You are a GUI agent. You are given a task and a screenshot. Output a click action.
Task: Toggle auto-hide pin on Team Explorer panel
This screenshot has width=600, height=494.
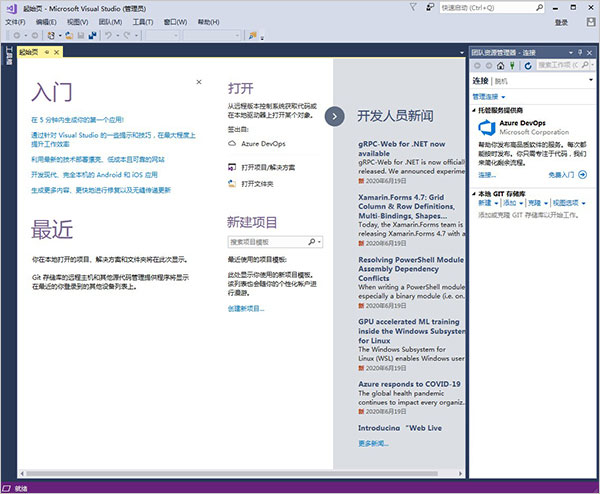pyautogui.click(x=580, y=52)
